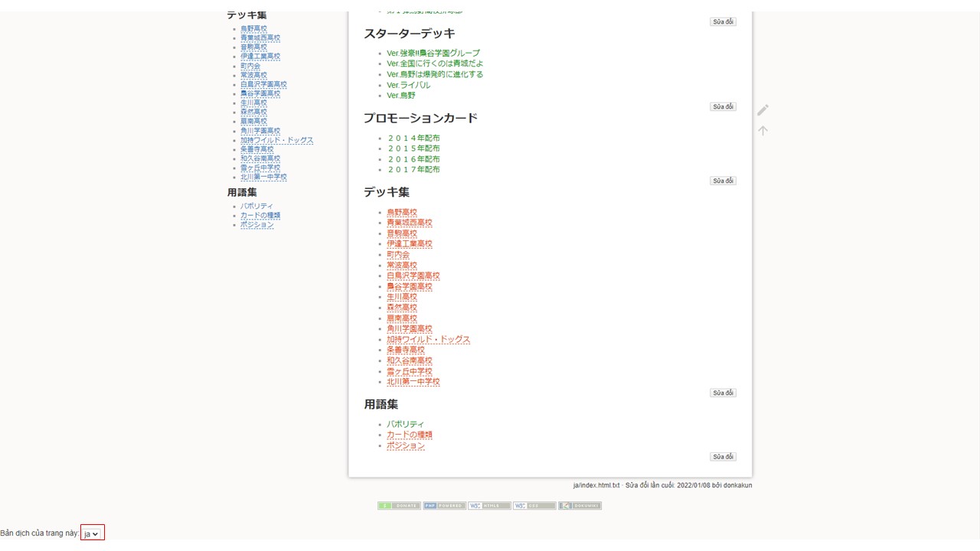Select '加持ワイルド・ドッグス' in the left sidebar
Image resolution: width=980 pixels, height=551 pixels.
click(276, 140)
